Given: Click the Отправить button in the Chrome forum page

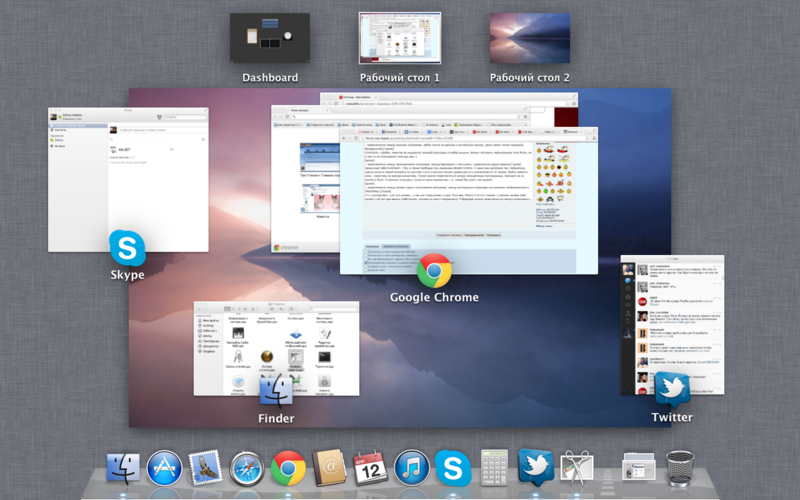Looking at the screenshot, I should coord(493,235).
